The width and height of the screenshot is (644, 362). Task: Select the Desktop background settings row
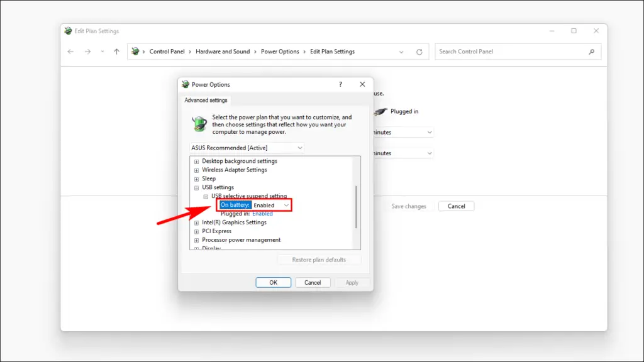(240, 161)
